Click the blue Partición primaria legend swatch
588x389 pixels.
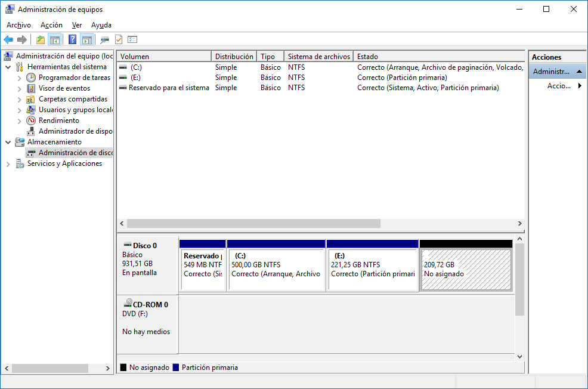[x=176, y=368]
